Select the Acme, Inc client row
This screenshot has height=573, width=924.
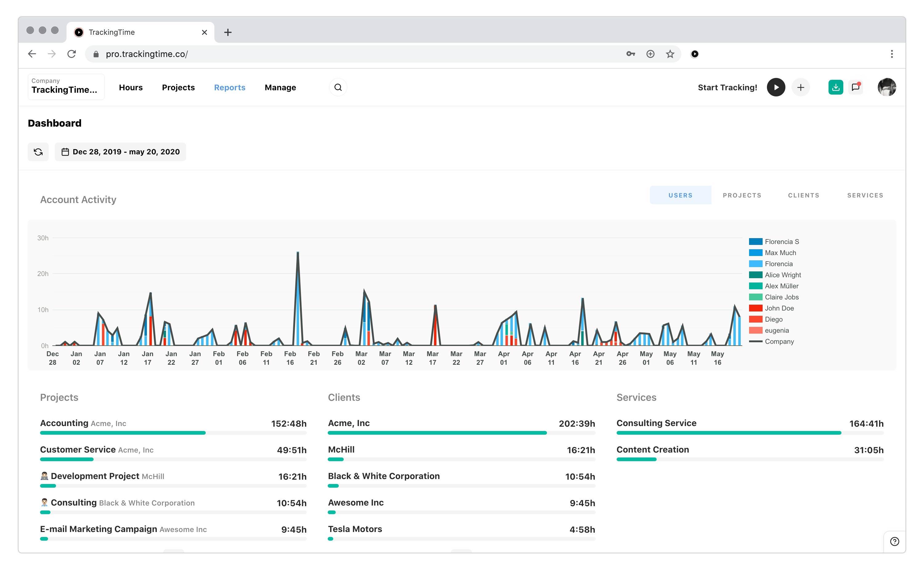461,426
